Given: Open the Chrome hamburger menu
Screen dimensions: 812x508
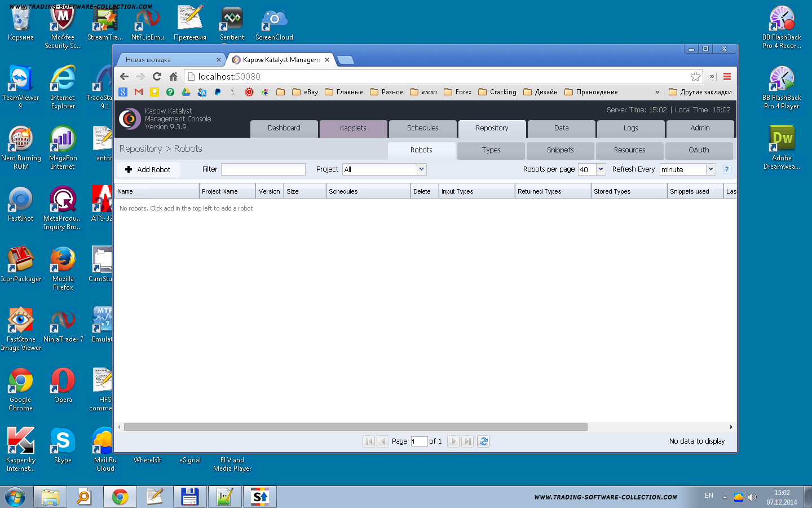Looking at the screenshot, I should 727,77.
